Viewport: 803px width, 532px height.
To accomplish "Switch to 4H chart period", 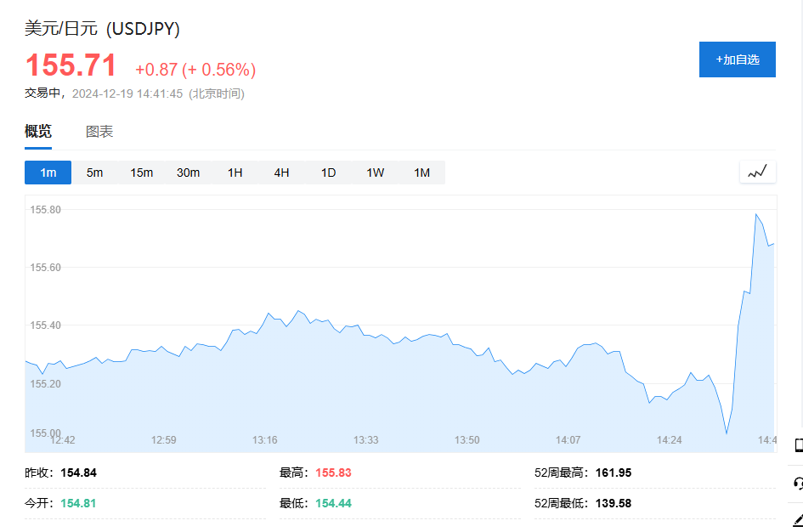I will tap(281, 173).
